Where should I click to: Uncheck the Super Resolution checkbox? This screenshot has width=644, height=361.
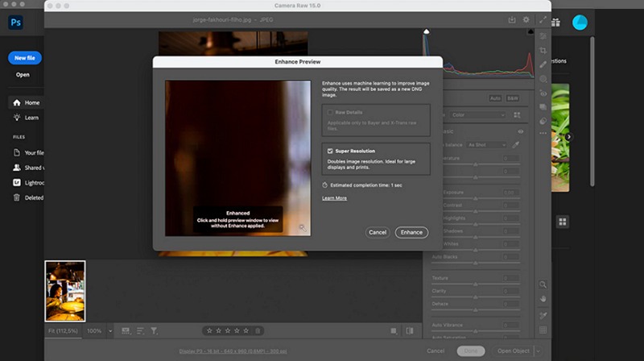click(330, 151)
